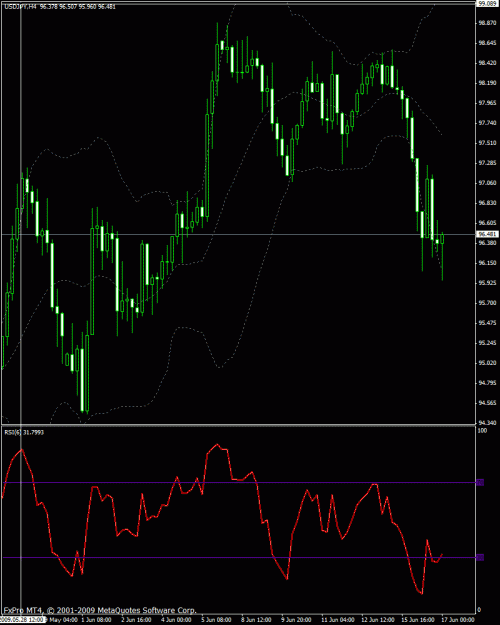Click the 96.830 price scale value
This screenshot has width=500, height=625.
[x=487, y=203]
